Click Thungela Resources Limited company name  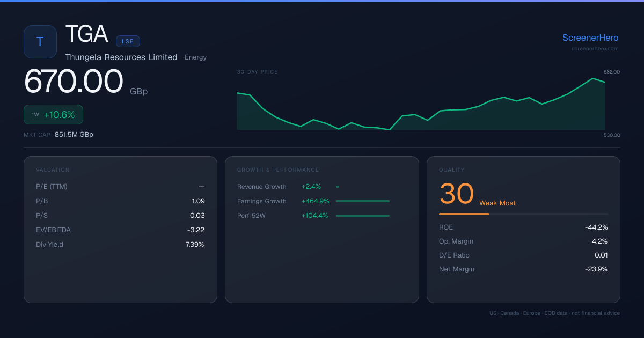click(121, 57)
